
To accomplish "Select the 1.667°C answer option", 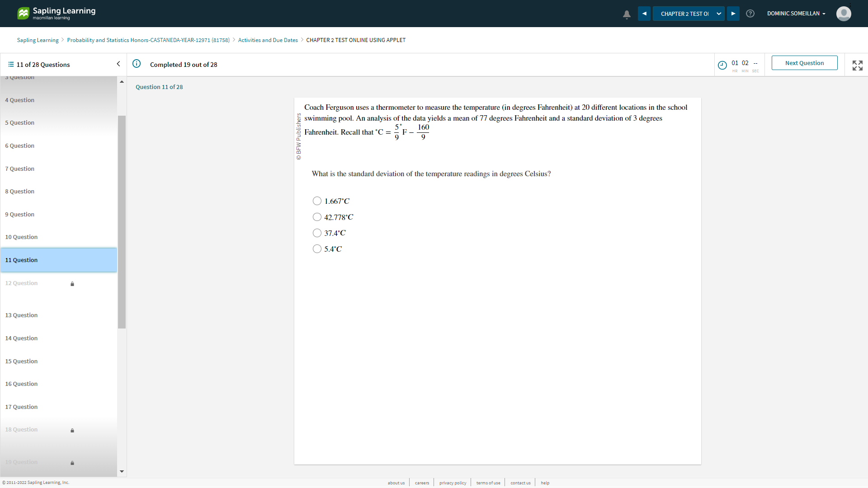I will click(x=317, y=201).
